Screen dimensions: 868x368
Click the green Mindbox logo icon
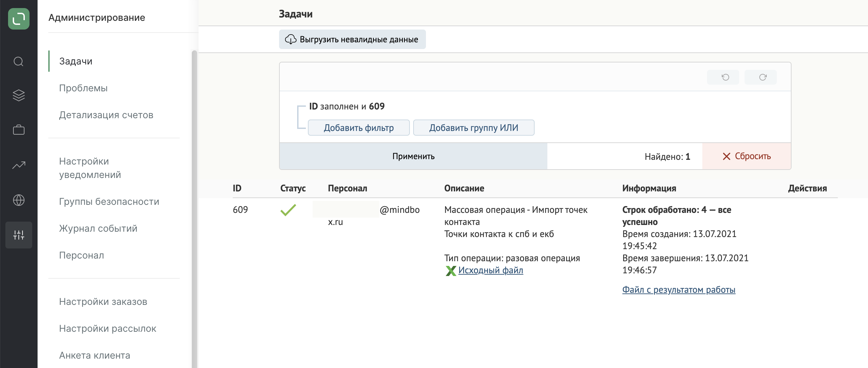[18, 18]
